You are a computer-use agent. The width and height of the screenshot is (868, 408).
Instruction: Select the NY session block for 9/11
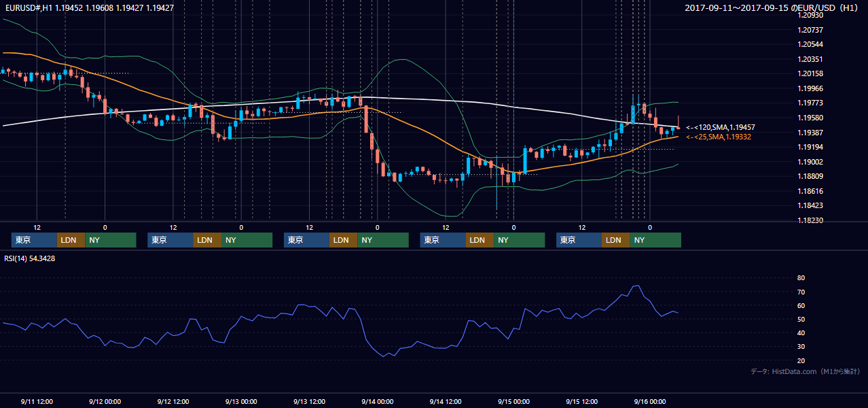(111, 240)
